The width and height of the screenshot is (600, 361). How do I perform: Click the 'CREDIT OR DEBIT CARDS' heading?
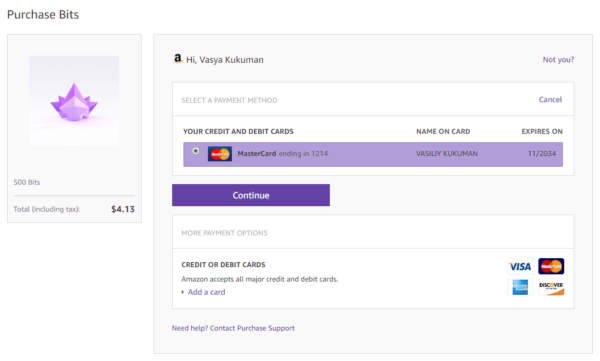tap(223, 265)
